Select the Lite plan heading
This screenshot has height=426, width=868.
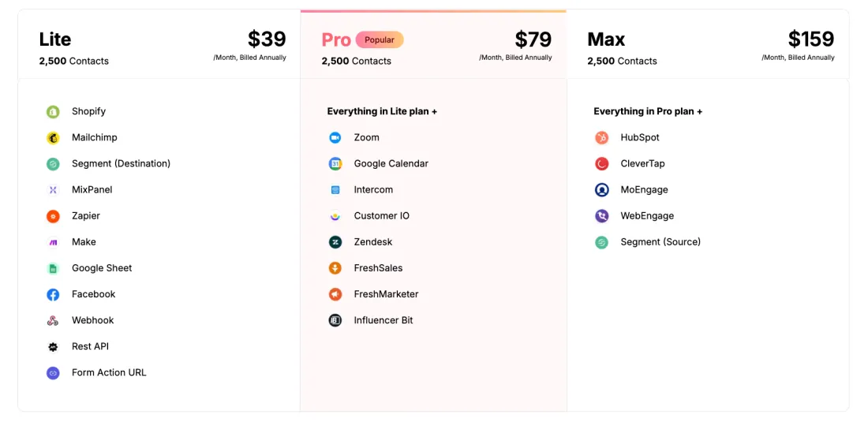tap(55, 39)
